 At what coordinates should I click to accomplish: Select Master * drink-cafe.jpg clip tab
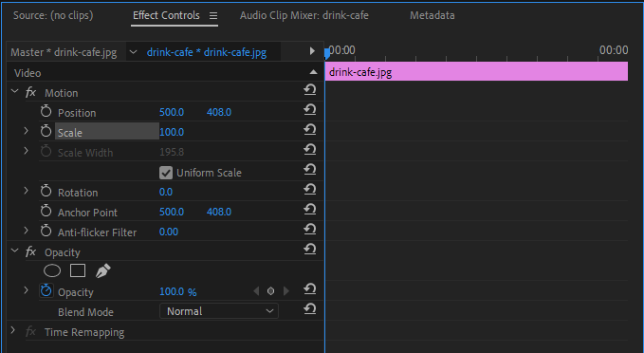click(64, 52)
